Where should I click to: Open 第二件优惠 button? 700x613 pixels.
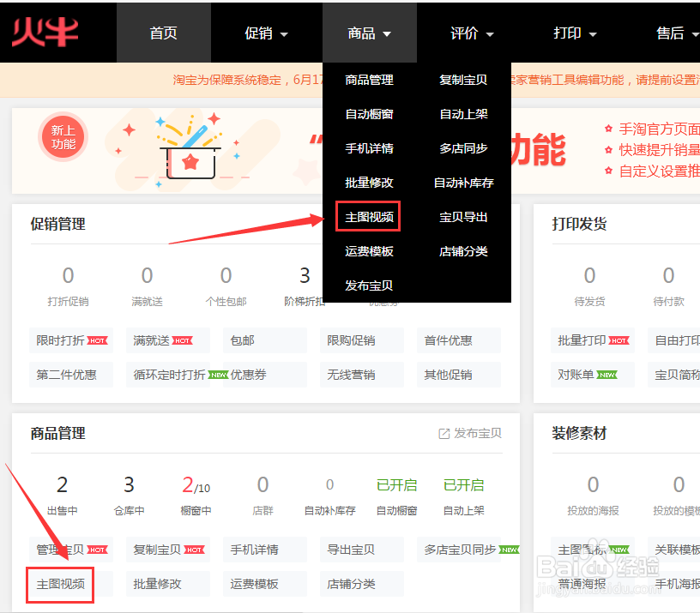pos(71,375)
